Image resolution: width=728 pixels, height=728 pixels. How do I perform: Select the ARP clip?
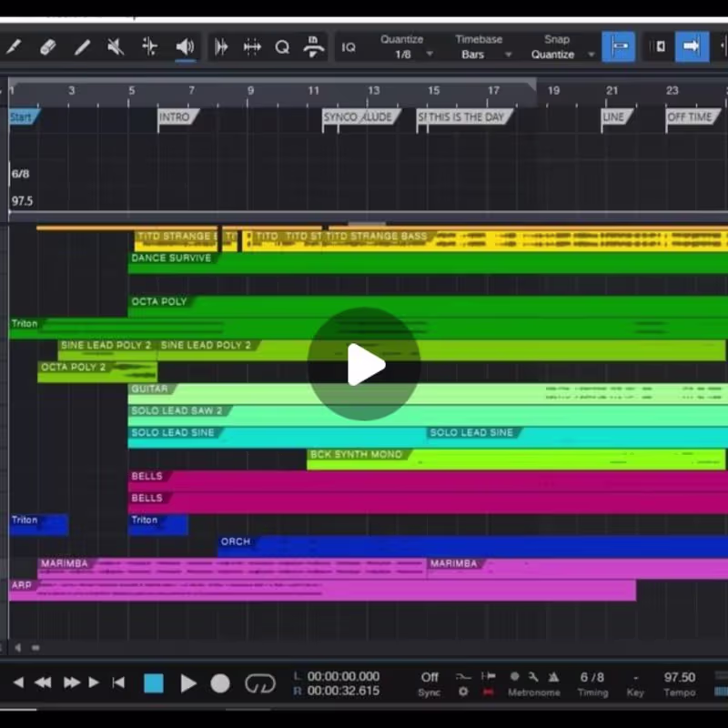click(x=322, y=590)
